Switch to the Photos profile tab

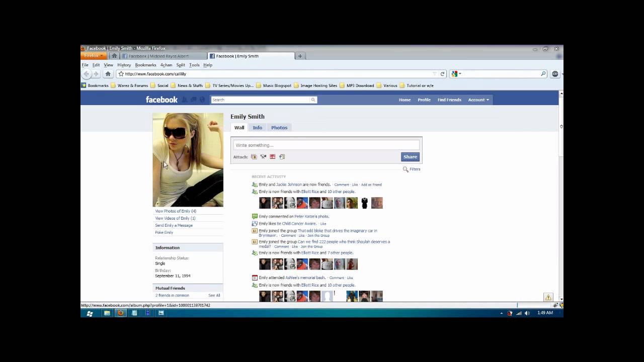(279, 128)
